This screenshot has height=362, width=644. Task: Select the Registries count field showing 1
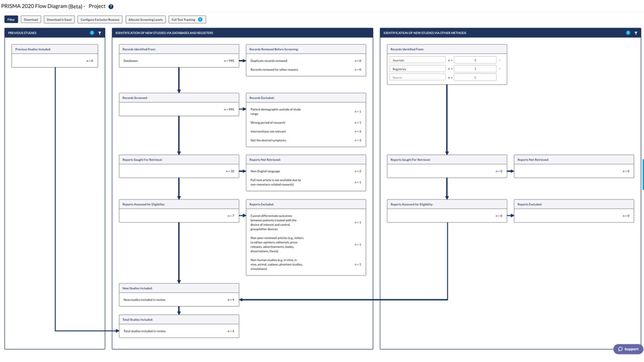pyautogui.click(x=474, y=68)
